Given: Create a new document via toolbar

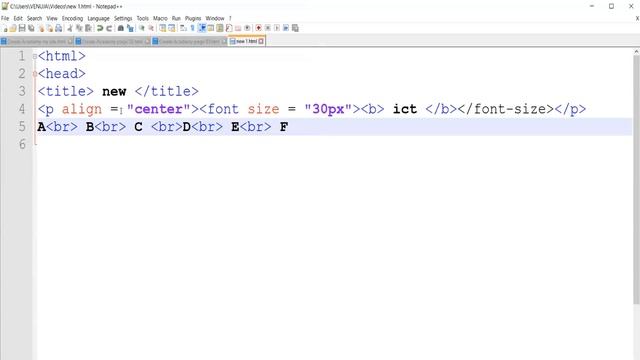Looking at the screenshot, I should click(x=5, y=28).
